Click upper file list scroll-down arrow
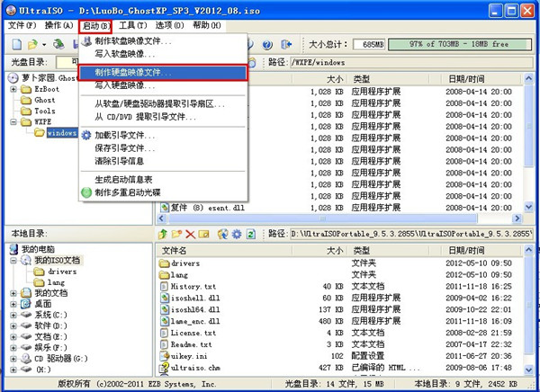The height and width of the screenshot is (392, 540). [x=528, y=207]
